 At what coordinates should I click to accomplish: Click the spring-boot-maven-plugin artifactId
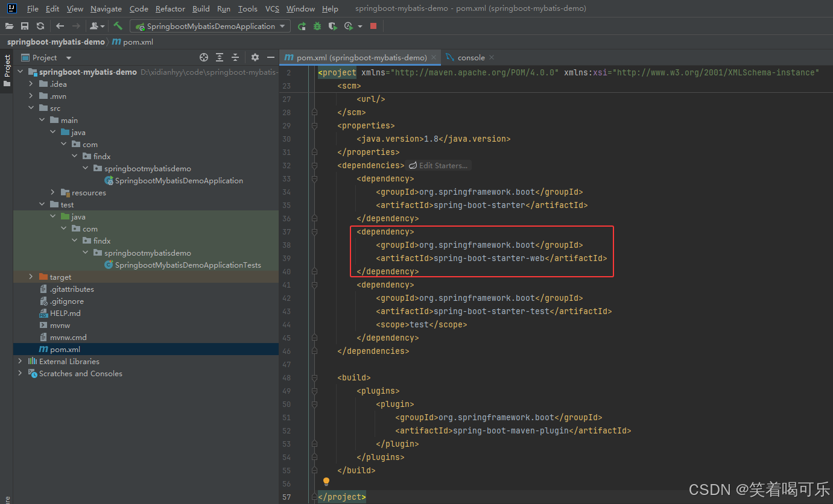[x=511, y=430]
